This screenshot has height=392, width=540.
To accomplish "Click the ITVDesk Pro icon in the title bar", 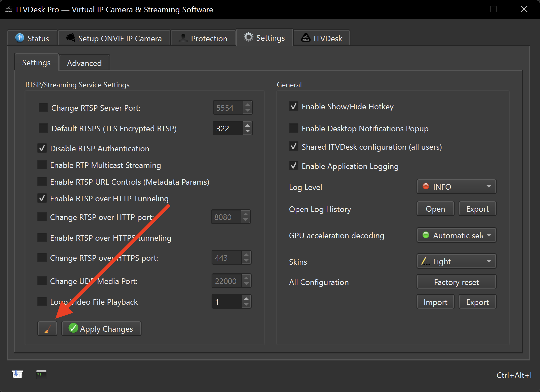I will coord(9,9).
